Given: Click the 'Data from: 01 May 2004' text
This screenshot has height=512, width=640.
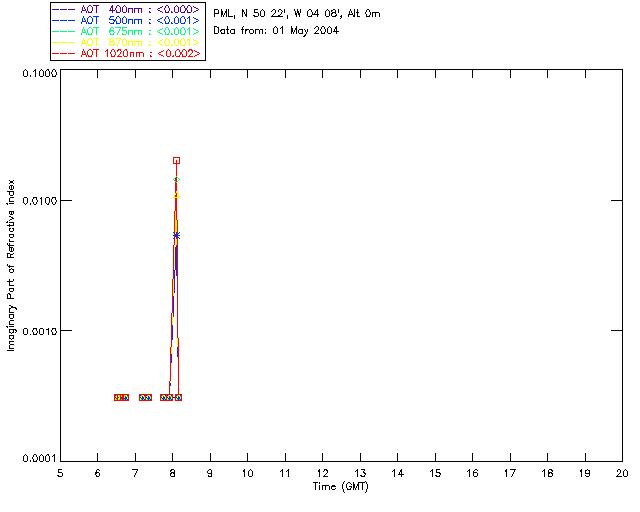Looking at the screenshot, I should (276, 31).
